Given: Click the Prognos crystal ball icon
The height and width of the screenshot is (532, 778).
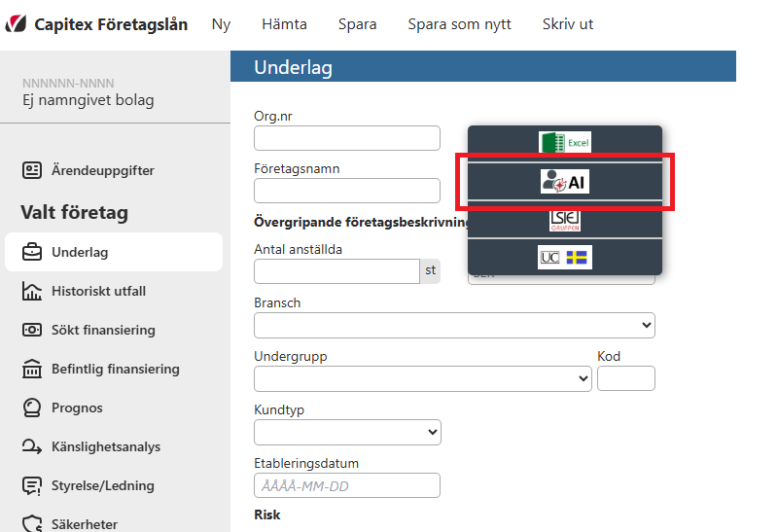Looking at the screenshot, I should [x=32, y=408].
